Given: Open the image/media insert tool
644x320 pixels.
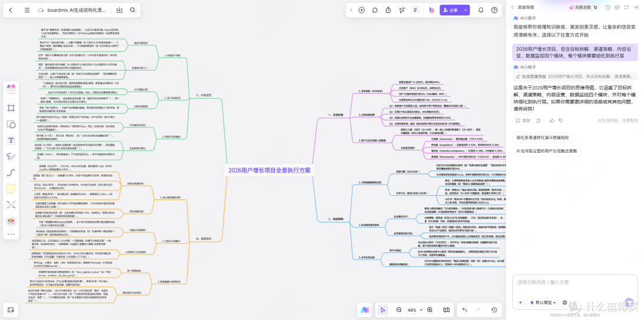Looking at the screenshot, I should tap(11, 221).
